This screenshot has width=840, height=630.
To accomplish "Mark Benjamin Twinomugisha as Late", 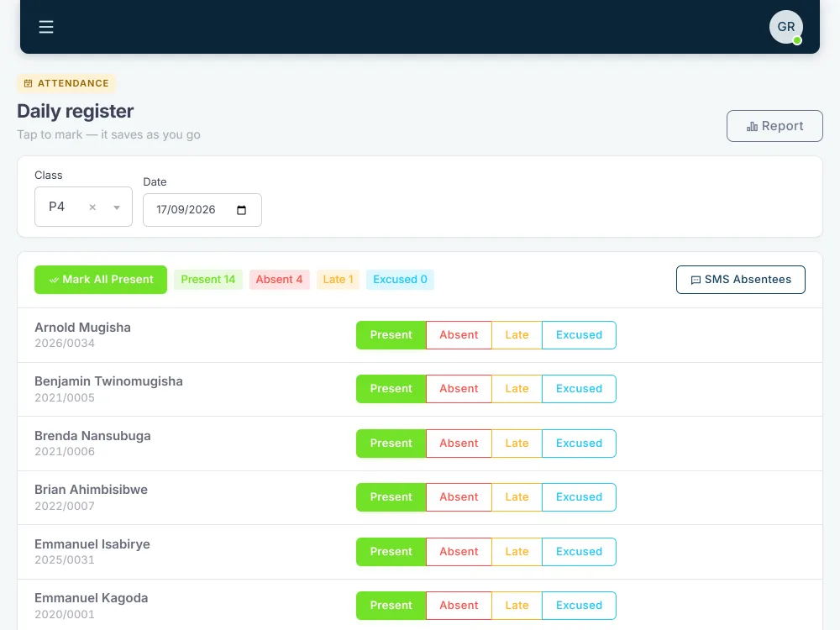I will (517, 389).
